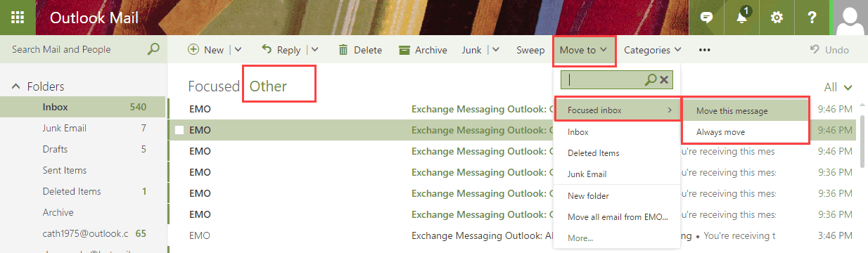868x253 pixels.
Task: Expand the New button dropdown arrow
Action: 238,50
